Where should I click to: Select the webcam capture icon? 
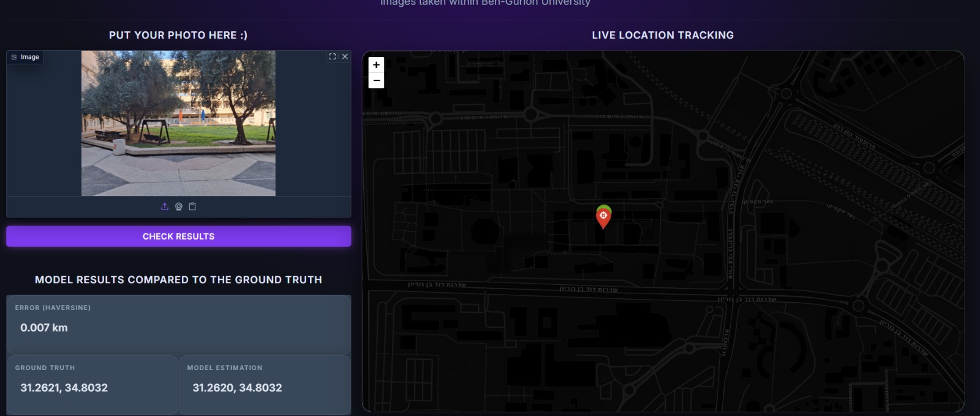click(x=179, y=206)
